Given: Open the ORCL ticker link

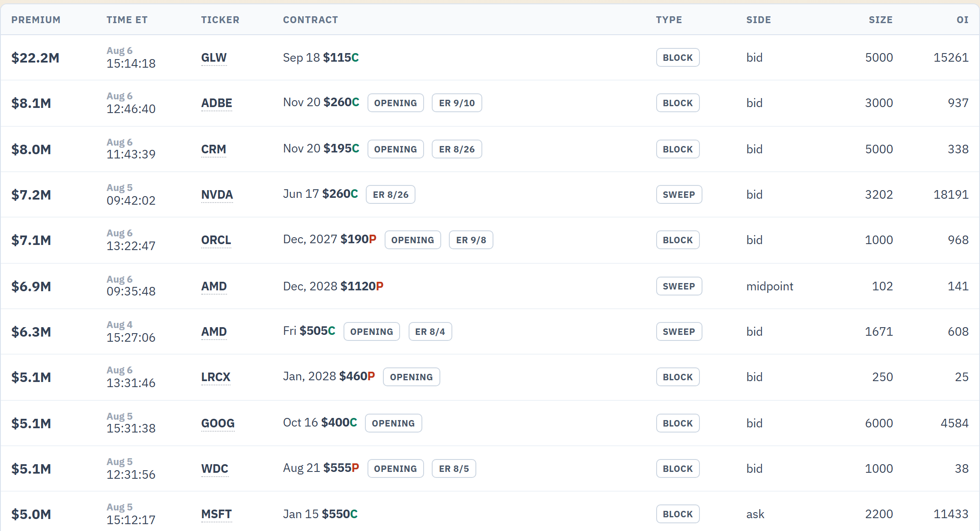Looking at the screenshot, I should point(216,240).
